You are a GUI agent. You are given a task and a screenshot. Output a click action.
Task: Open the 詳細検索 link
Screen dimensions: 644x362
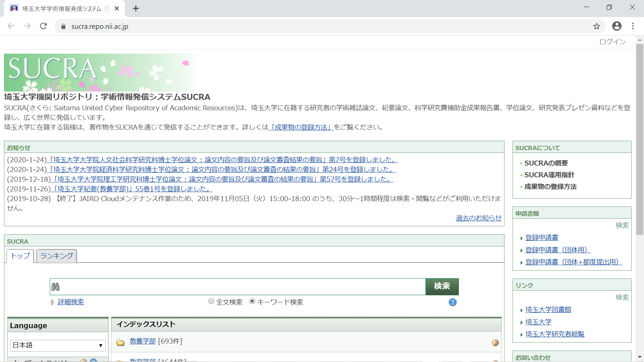point(71,302)
